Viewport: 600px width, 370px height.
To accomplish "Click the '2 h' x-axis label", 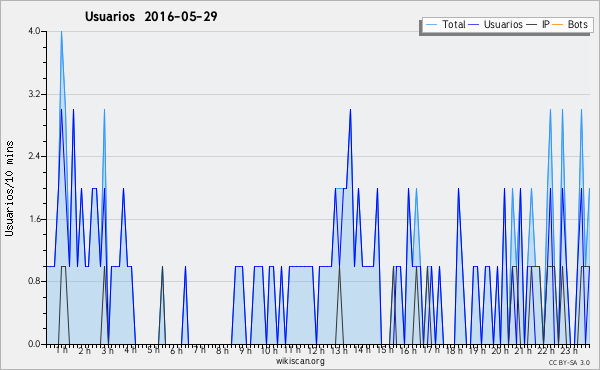I will [85, 350].
